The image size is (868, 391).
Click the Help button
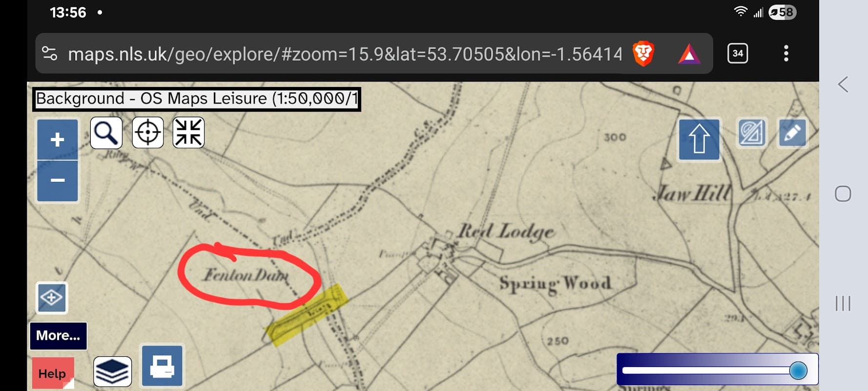click(53, 373)
